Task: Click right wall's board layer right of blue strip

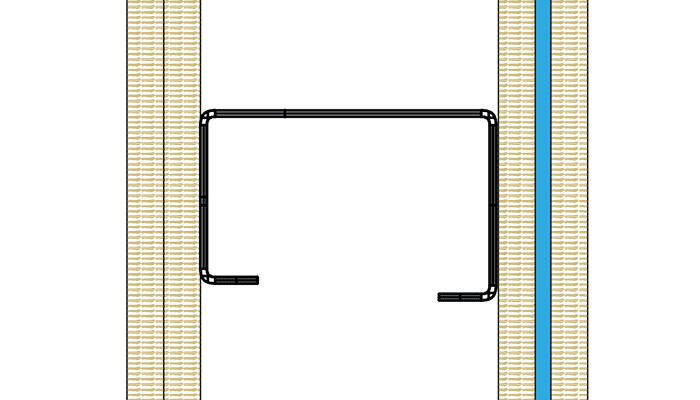Action: tap(569, 200)
